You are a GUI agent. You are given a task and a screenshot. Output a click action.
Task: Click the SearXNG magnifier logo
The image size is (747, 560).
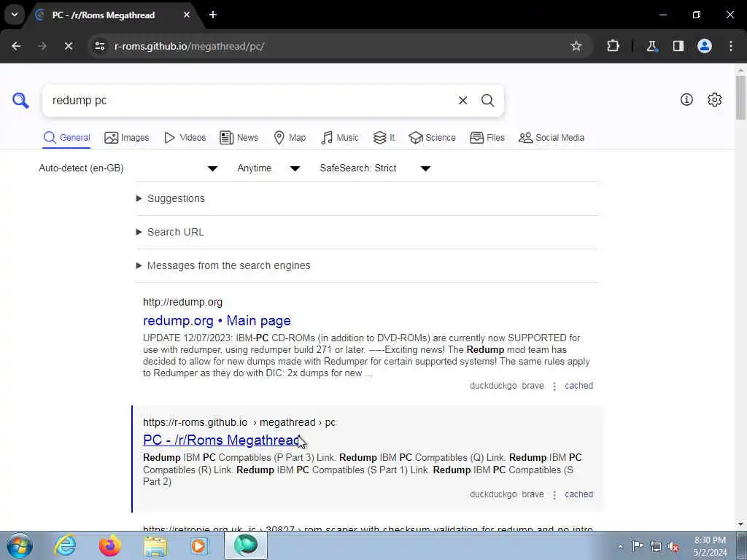20,101
